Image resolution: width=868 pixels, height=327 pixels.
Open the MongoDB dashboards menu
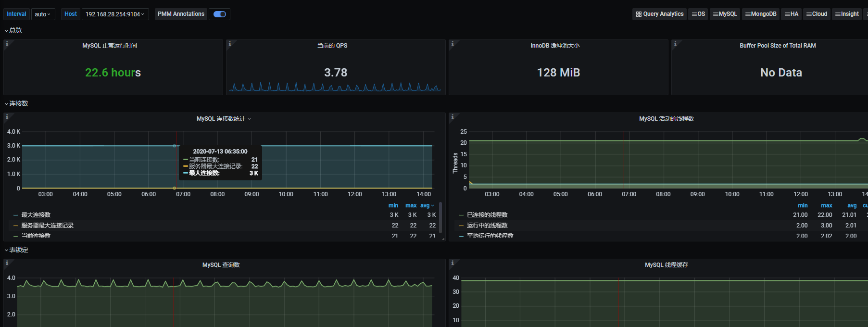(760, 14)
